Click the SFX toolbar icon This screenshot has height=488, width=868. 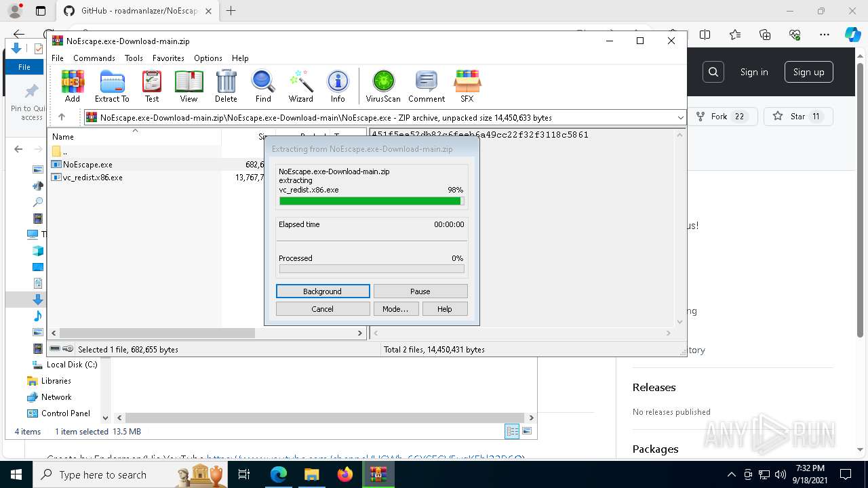pyautogui.click(x=467, y=86)
